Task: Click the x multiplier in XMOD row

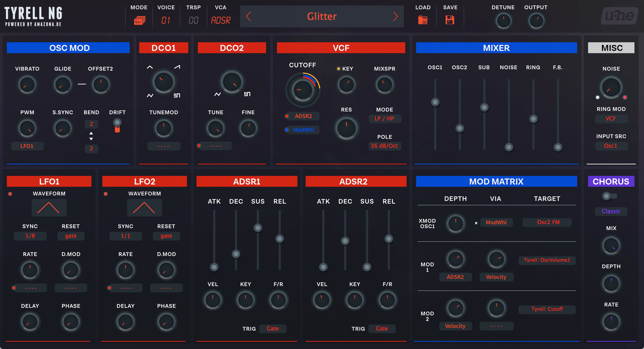Action: pyautogui.click(x=476, y=223)
